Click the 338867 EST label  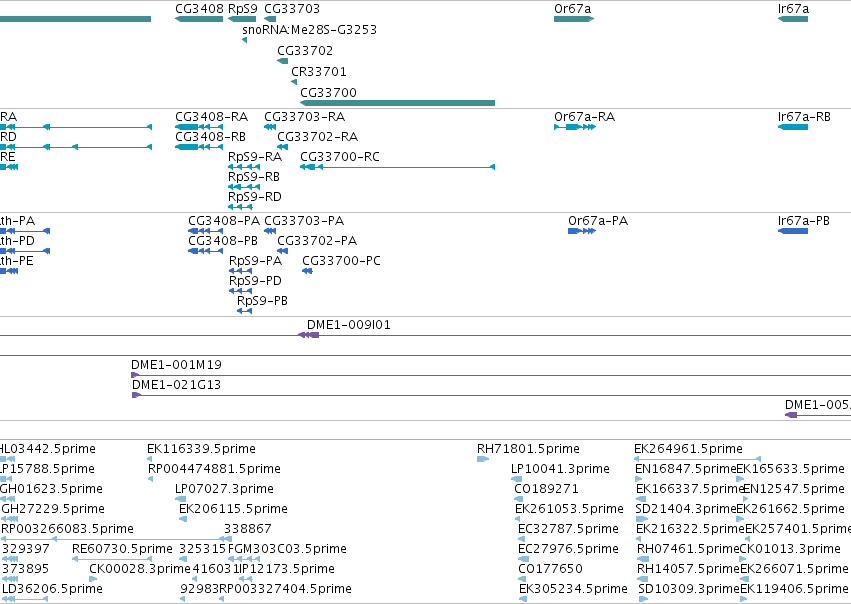(248, 529)
